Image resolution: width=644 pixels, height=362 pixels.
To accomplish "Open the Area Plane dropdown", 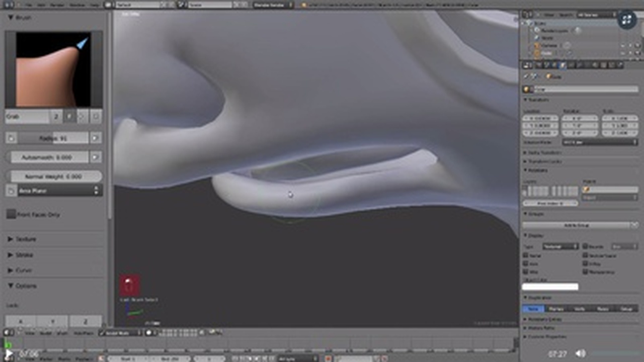I will 58,191.
